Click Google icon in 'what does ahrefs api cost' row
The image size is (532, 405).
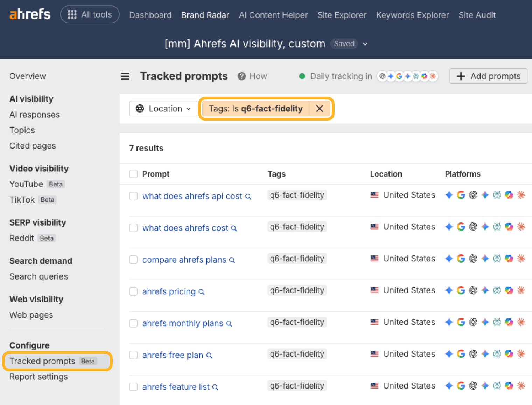pos(461,195)
